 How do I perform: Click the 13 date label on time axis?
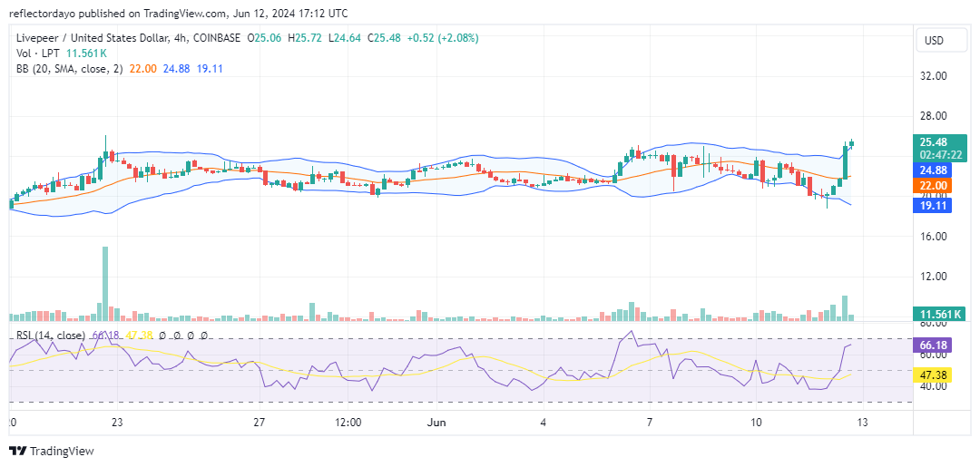pyautogui.click(x=863, y=422)
